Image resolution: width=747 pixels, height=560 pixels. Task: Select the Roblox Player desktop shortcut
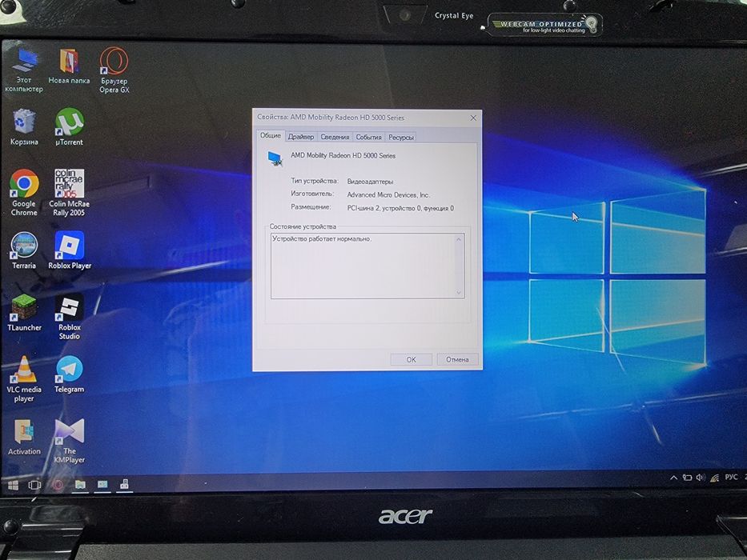(70, 251)
